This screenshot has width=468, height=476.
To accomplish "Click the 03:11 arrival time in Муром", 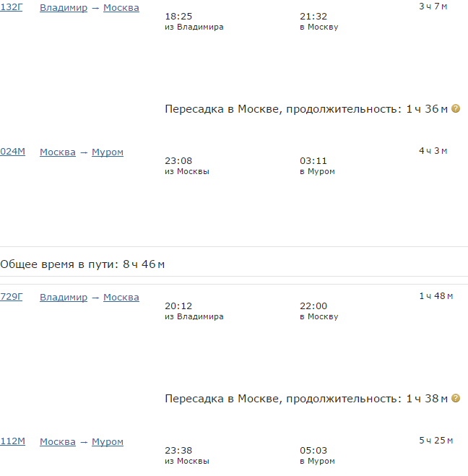I will point(313,161).
